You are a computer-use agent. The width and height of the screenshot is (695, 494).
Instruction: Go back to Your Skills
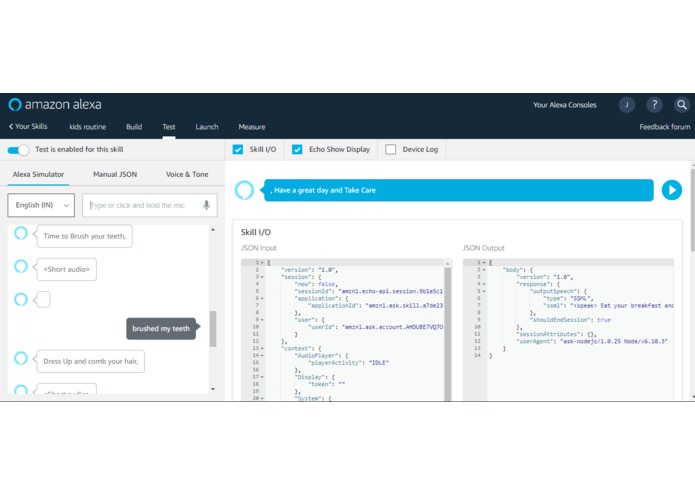[x=28, y=126]
